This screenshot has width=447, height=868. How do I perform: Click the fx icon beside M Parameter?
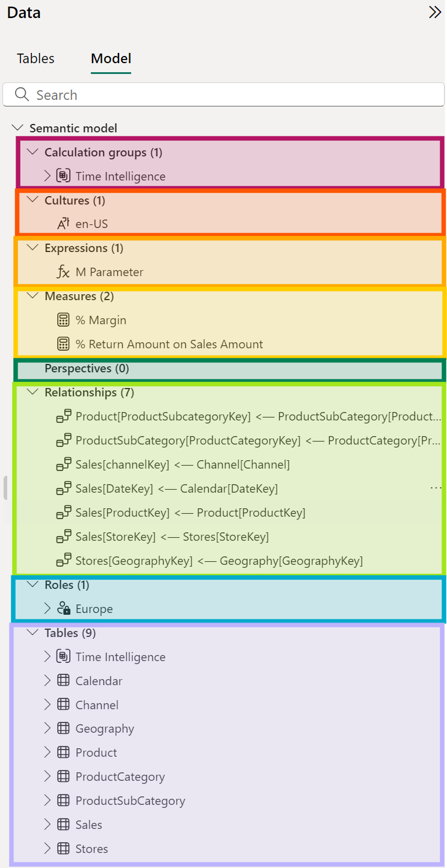[63, 272]
